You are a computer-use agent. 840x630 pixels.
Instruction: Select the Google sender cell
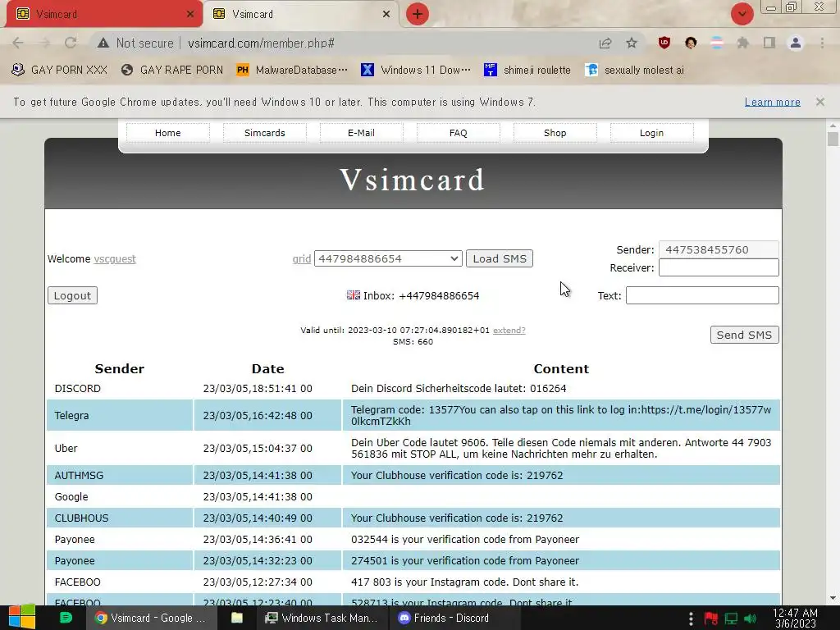120,496
